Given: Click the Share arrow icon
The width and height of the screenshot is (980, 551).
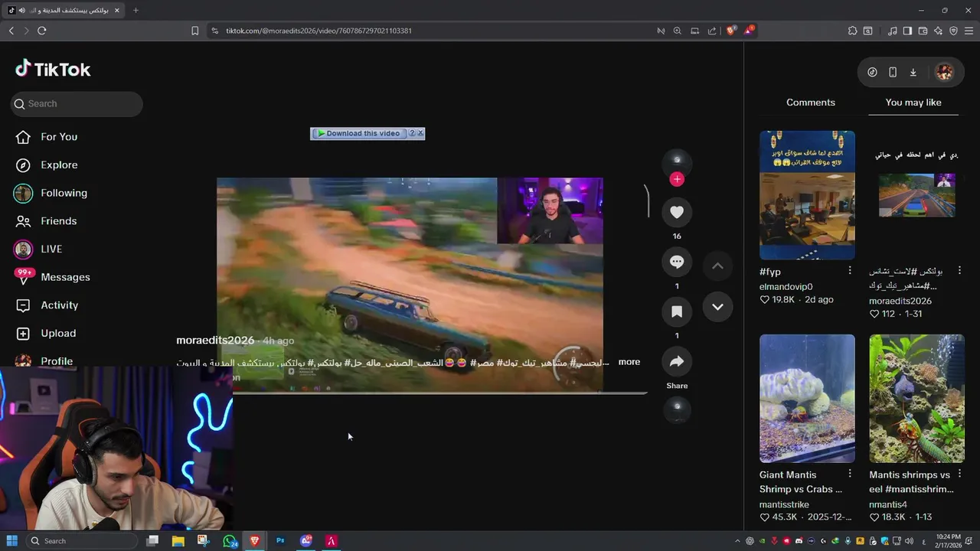Looking at the screenshot, I should [677, 361].
